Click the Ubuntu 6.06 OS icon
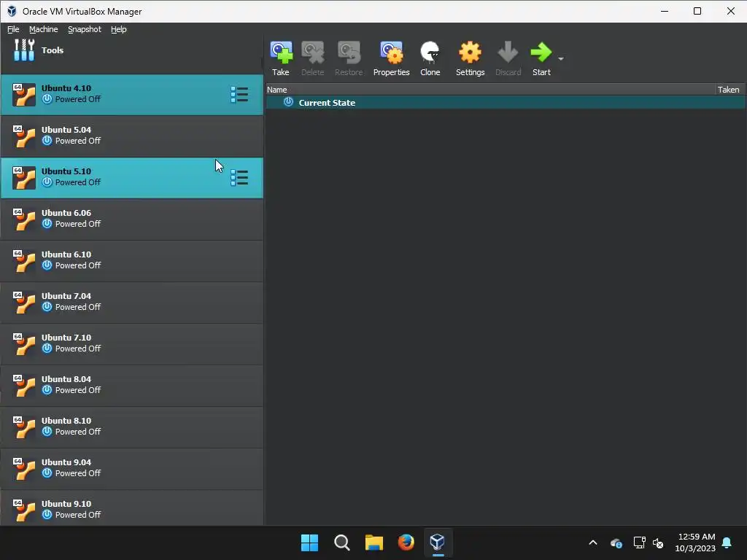 click(x=24, y=219)
